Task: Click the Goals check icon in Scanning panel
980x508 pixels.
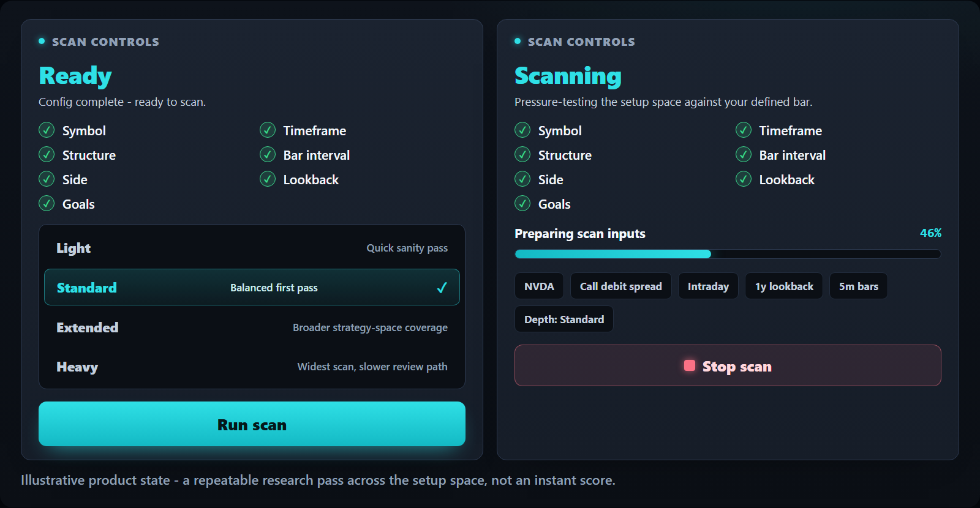Action: click(x=522, y=203)
